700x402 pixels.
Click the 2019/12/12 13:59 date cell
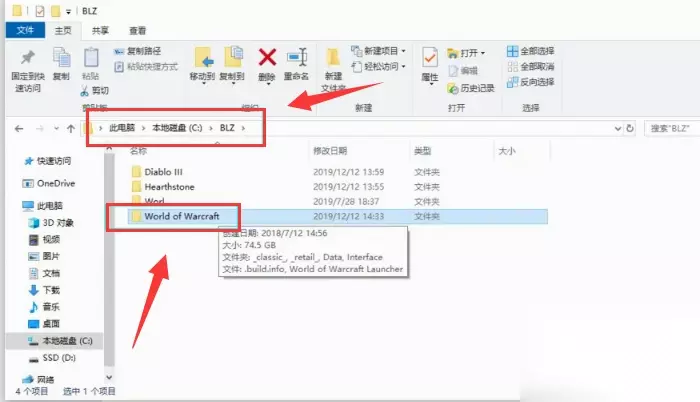pos(348,172)
